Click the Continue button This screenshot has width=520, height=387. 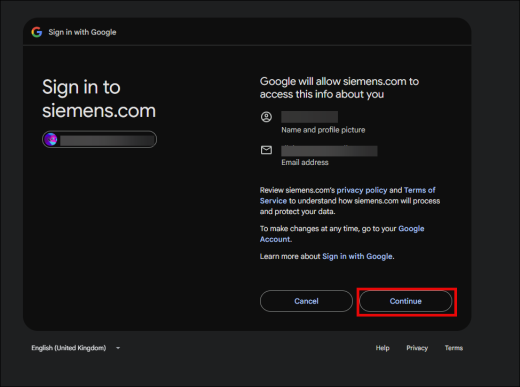[406, 301]
